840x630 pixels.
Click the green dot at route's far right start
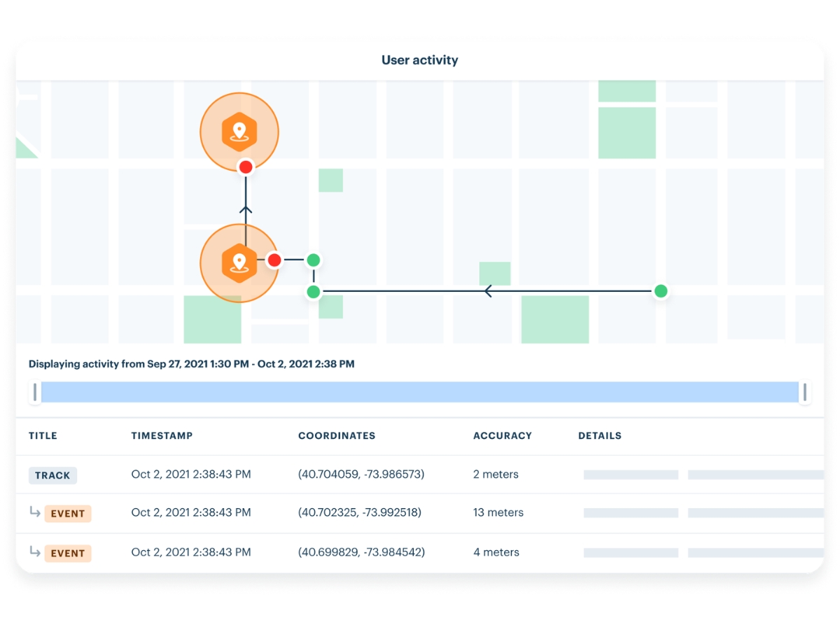[x=660, y=290]
